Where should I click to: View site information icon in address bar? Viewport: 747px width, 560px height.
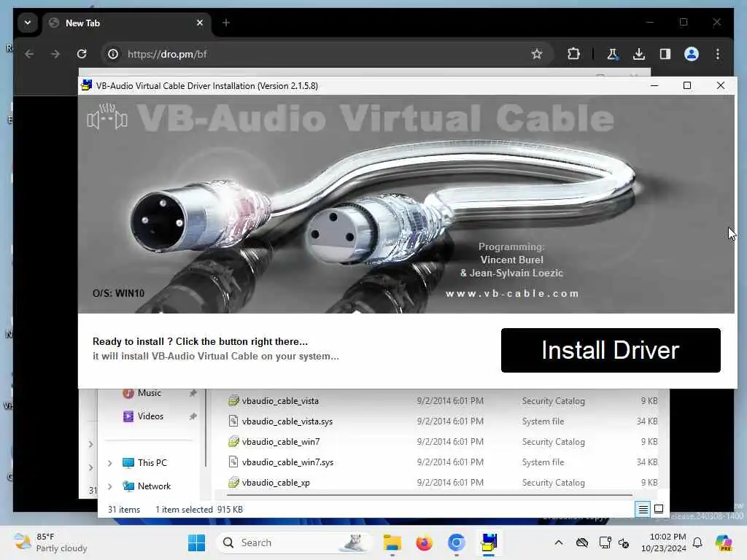[113, 54]
